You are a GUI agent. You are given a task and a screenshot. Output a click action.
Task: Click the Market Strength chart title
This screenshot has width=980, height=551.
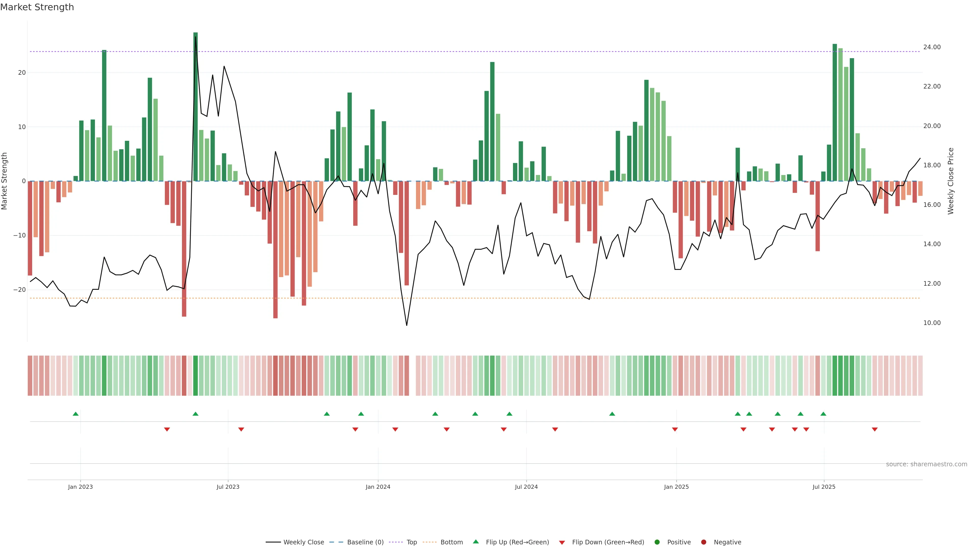(x=37, y=7)
